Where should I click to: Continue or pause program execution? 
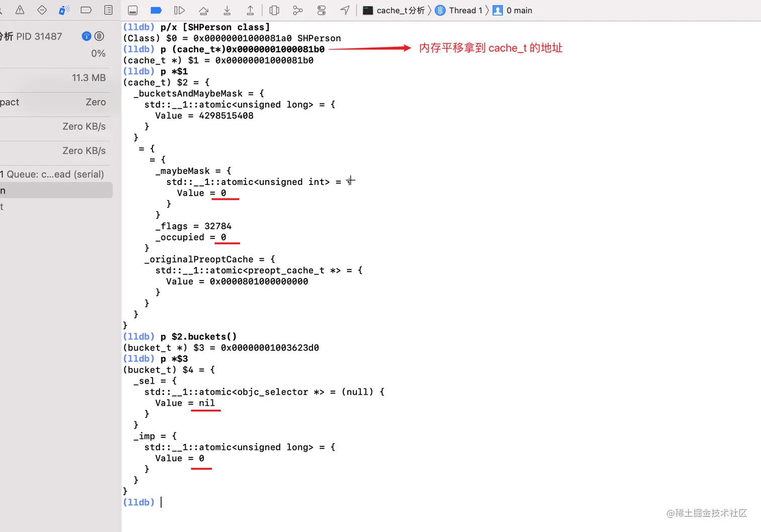(x=179, y=11)
